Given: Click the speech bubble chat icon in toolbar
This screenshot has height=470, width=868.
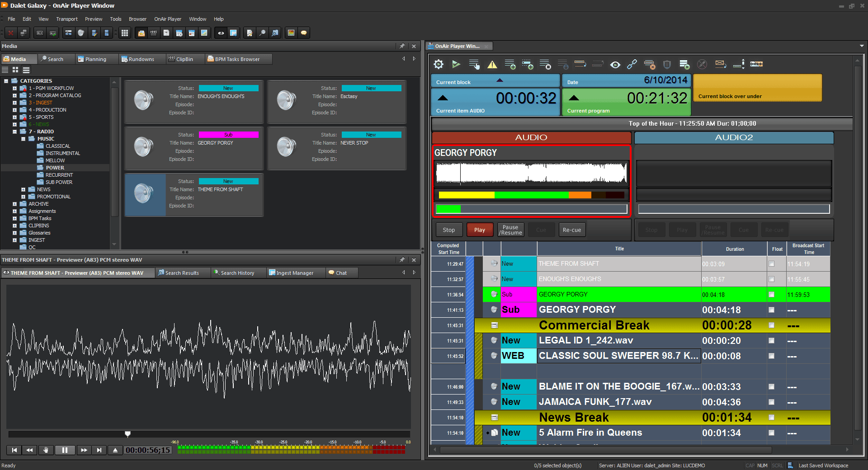Looking at the screenshot, I should [304, 33].
